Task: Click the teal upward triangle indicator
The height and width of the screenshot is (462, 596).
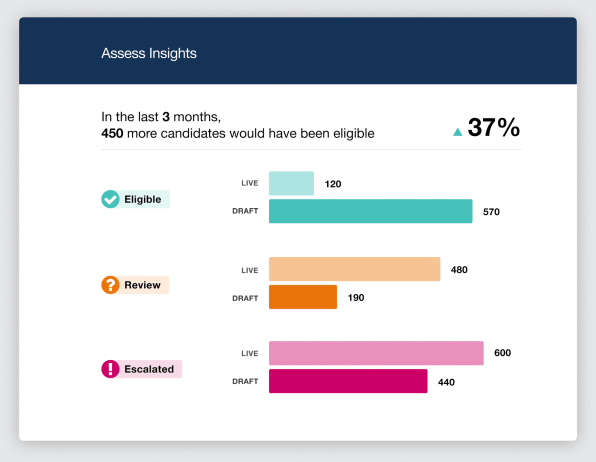Action: click(x=458, y=132)
